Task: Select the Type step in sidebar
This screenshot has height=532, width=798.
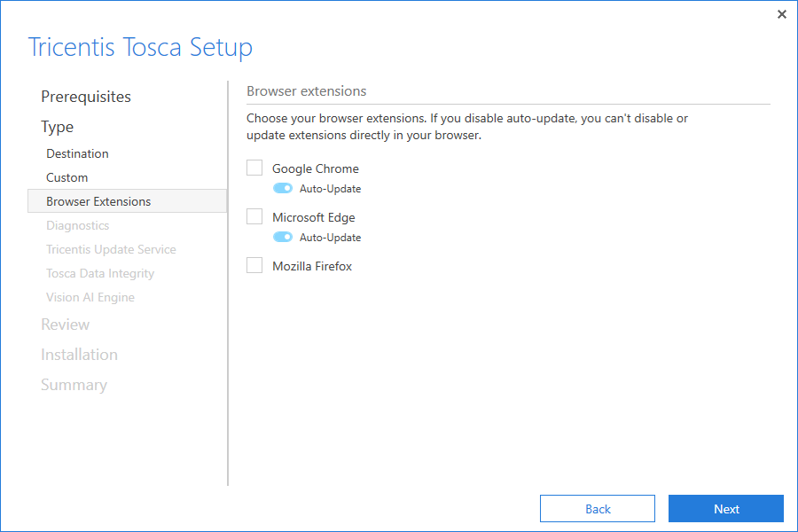Action: [58, 127]
